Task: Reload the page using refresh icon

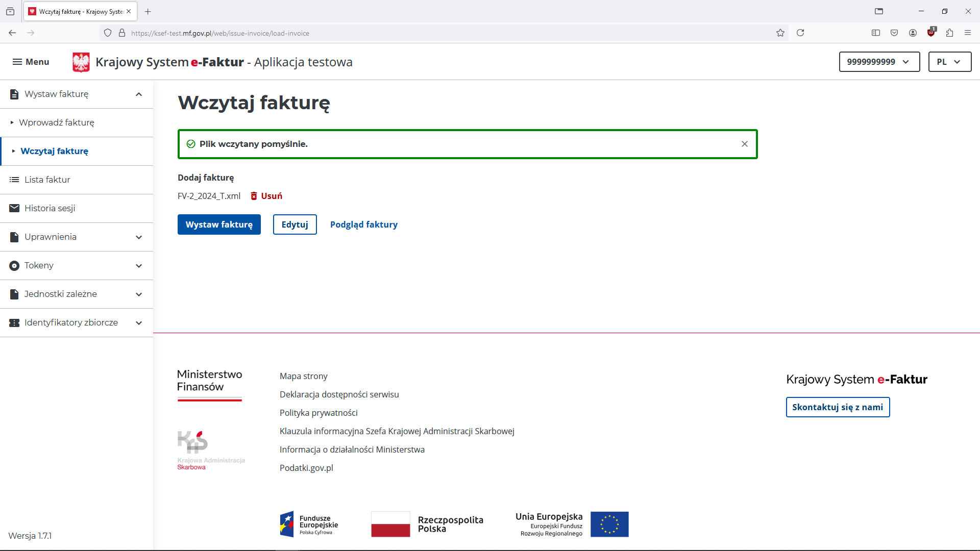Action: pos(800,33)
